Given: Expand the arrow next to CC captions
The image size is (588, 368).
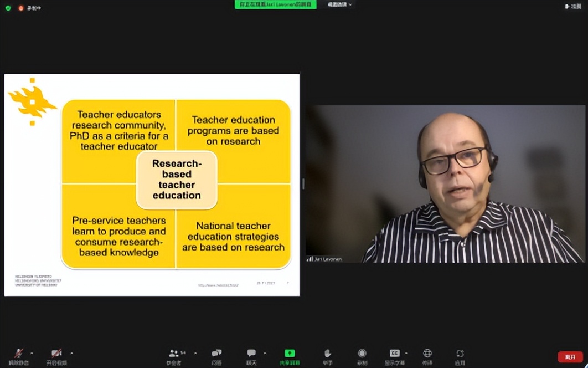Looking at the screenshot, I should [406, 354].
